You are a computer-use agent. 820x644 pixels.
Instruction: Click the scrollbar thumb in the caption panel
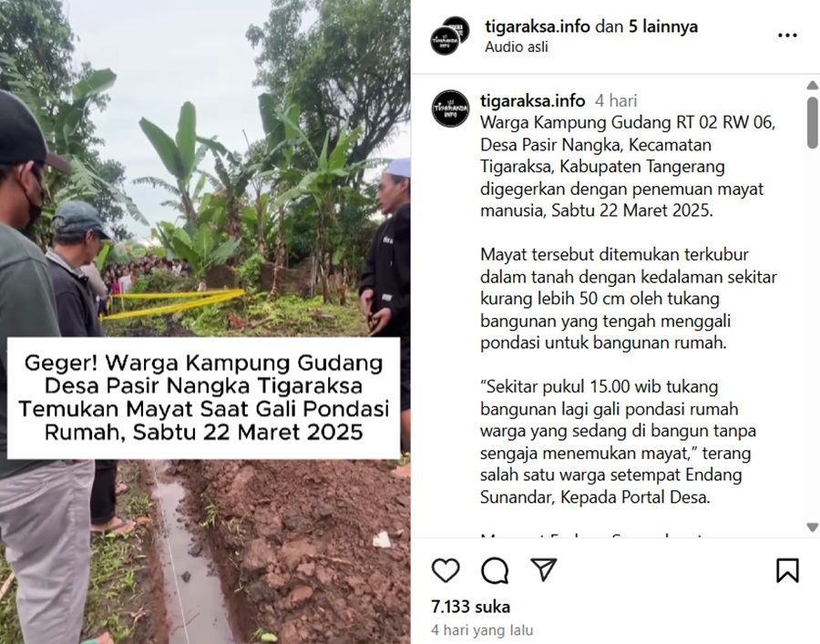[812, 123]
